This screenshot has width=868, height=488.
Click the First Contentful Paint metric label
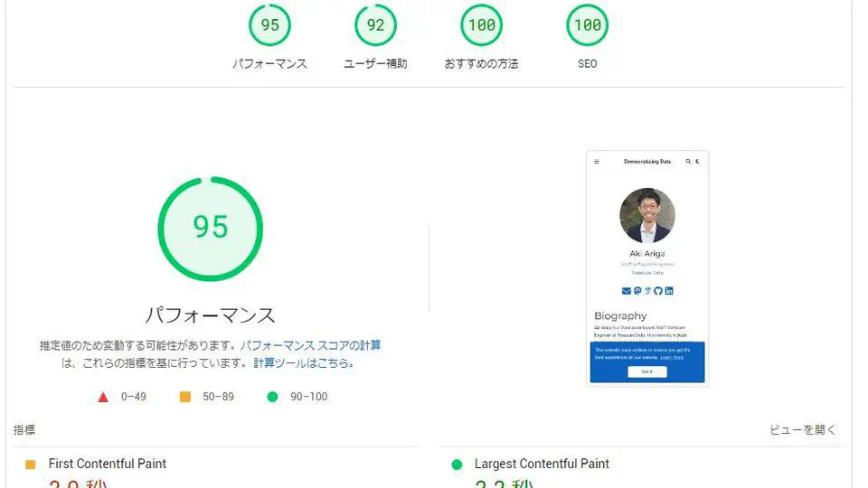(x=108, y=464)
